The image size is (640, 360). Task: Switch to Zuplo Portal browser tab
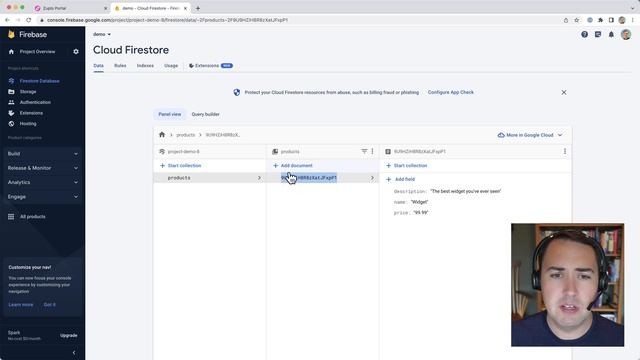(x=70, y=8)
